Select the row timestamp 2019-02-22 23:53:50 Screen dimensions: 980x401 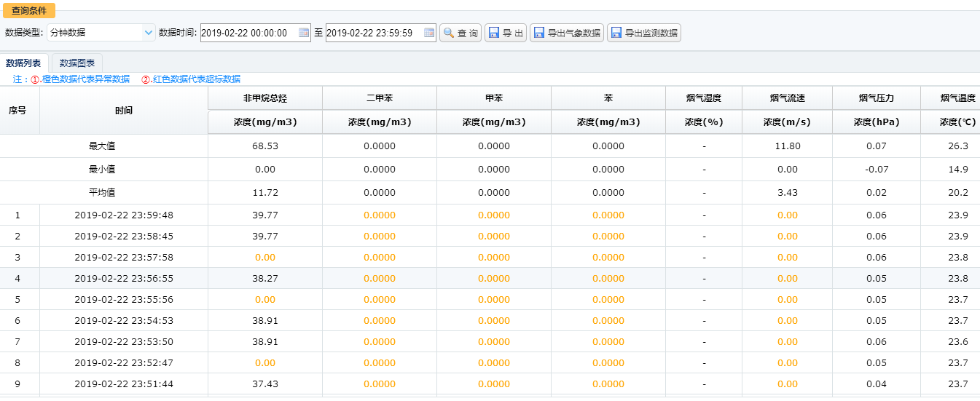tap(124, 342)
